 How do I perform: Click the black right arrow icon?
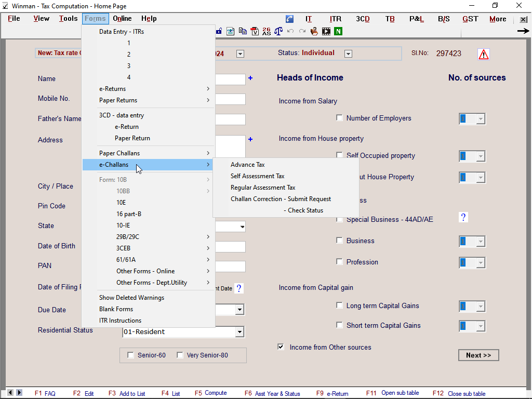click(x=523, y=31)
